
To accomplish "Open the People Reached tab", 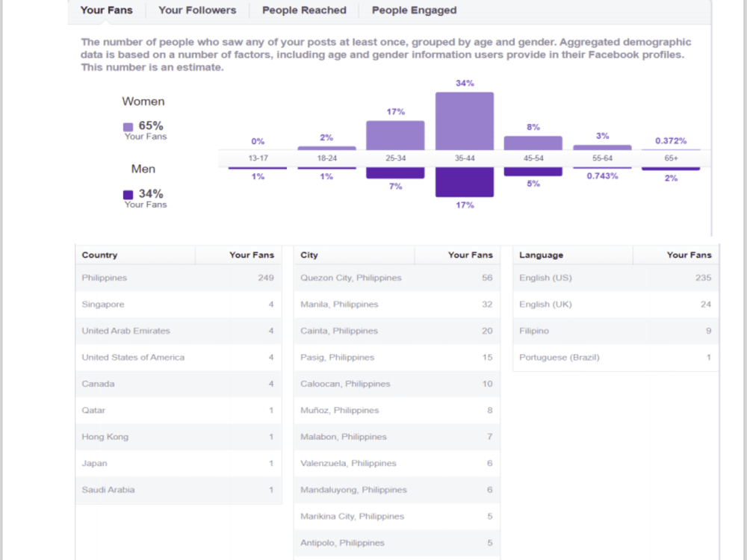I will coord(304,10).
